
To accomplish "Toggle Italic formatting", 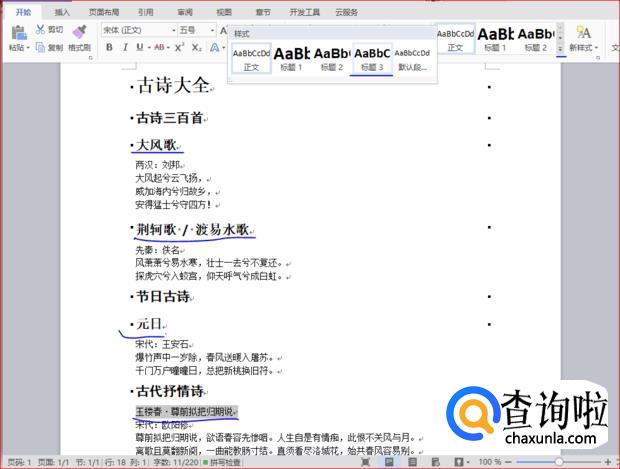I will click(x=125, y=47).
